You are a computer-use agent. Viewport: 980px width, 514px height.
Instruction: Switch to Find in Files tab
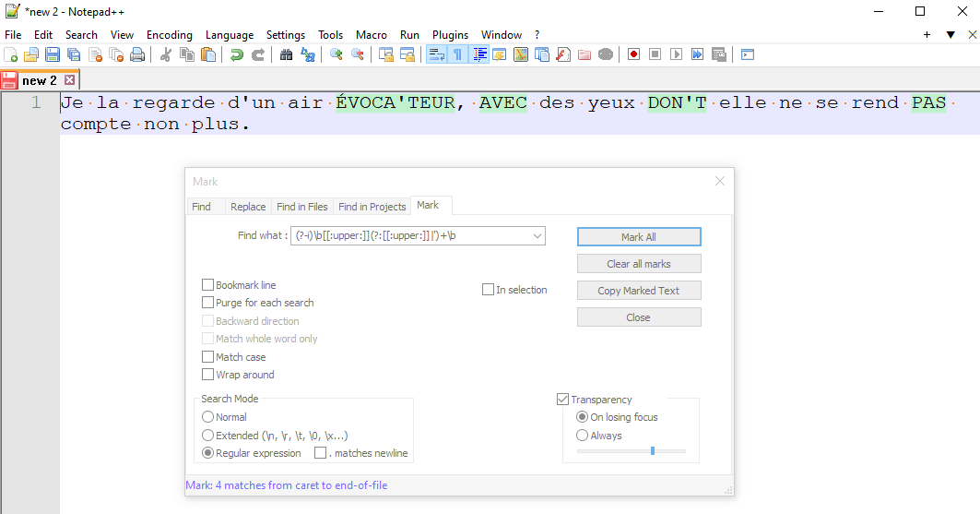[x=301, y=207]
